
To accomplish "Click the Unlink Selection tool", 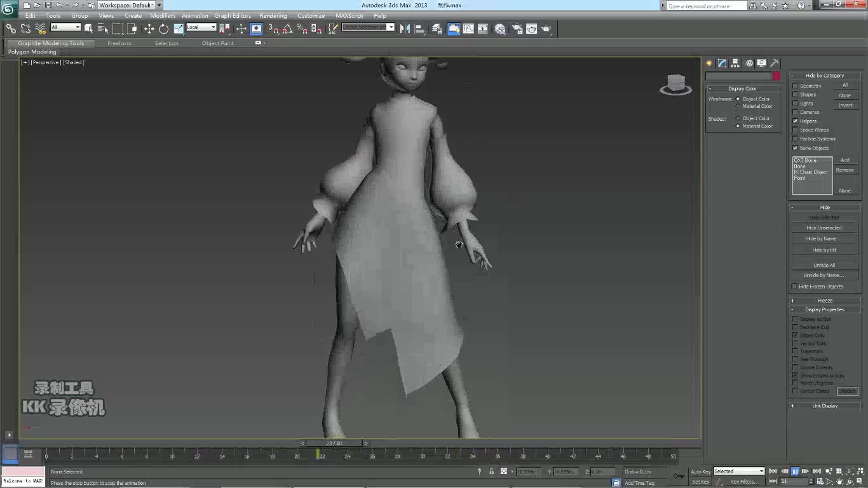I will [25, 29].
